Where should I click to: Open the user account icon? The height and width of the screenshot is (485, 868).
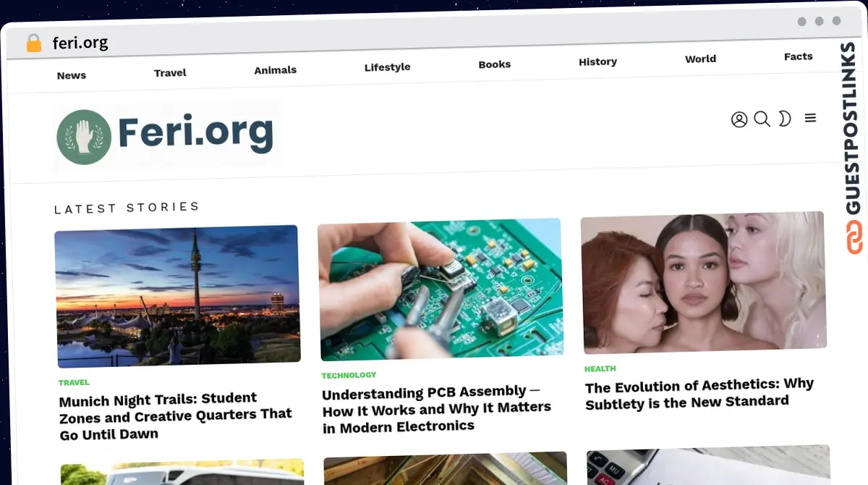coord(739,119)
